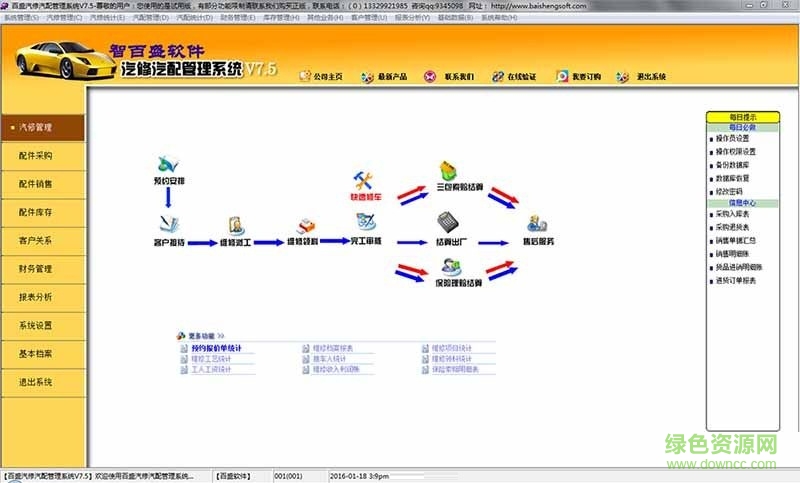Open the 客户接待 customer reception icon
The height and width of the screenshot is (483, 800).
click(167, 223)
